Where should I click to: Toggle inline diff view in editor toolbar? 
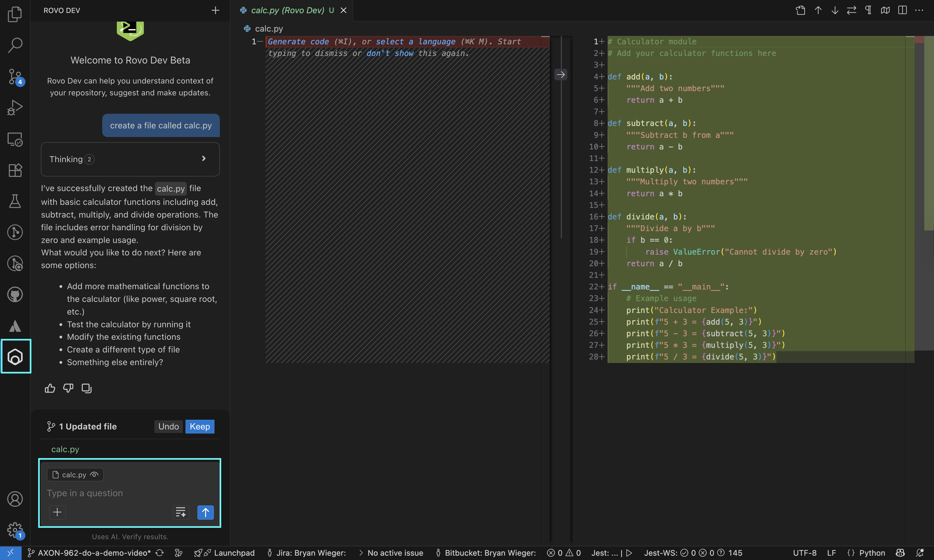(902, 10)
